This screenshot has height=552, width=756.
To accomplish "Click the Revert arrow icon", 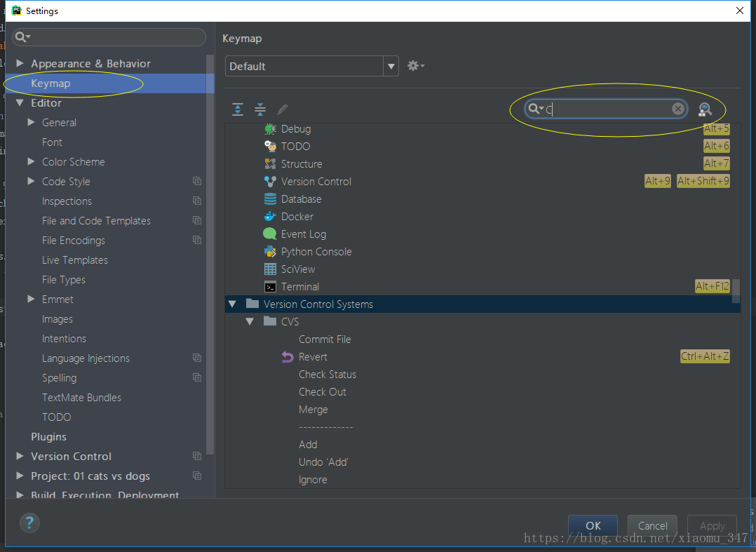I will [x=288, y=357].
